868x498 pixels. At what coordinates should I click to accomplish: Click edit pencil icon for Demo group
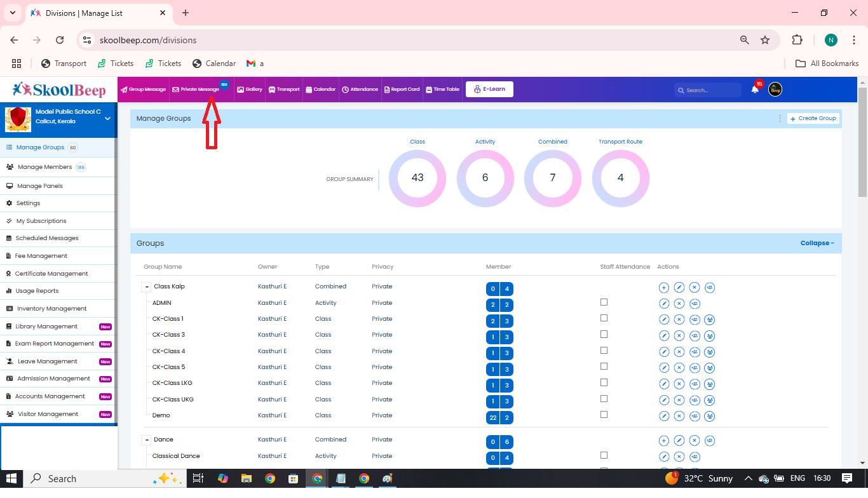click(x=664, y=416)
